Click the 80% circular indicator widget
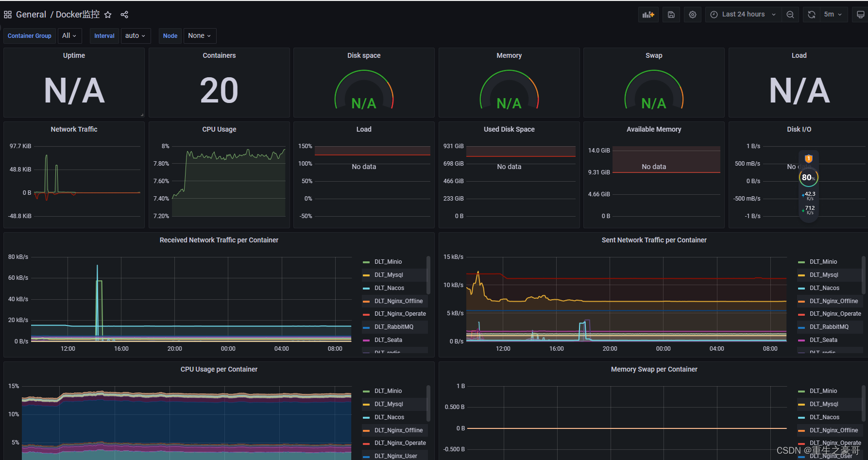The height and width of the screenshot is (460, 868). coord(809,177)
